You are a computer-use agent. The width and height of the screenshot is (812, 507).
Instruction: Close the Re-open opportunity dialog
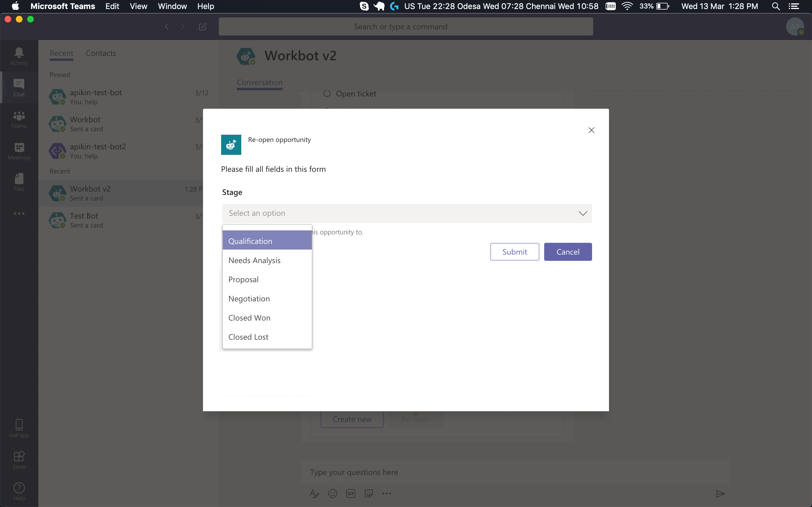coord(591,130)
